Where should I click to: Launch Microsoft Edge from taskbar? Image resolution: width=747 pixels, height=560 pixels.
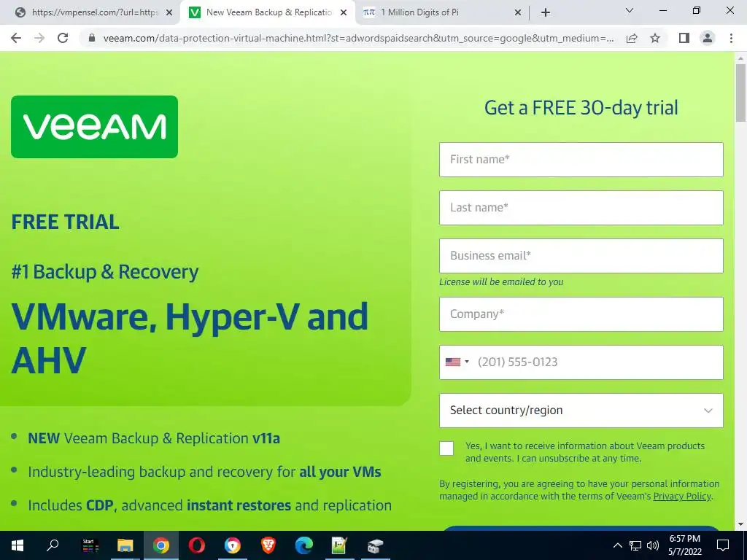pos(304,545)
